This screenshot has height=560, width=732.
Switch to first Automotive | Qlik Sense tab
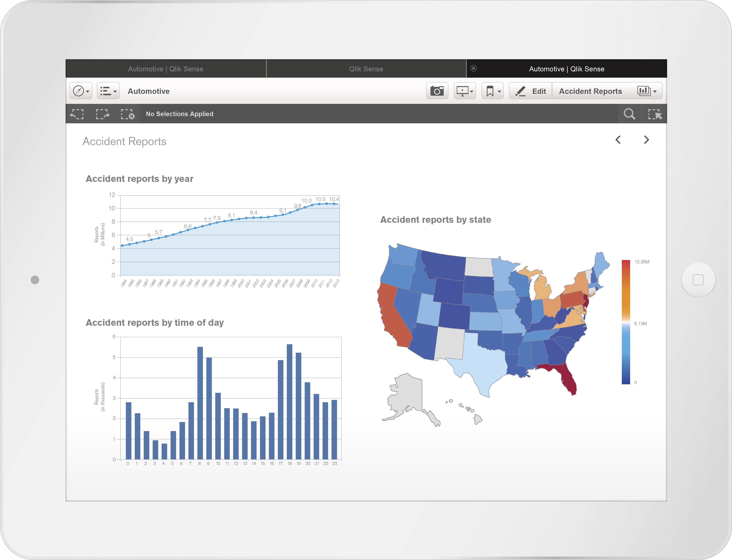tap(166, 69)
